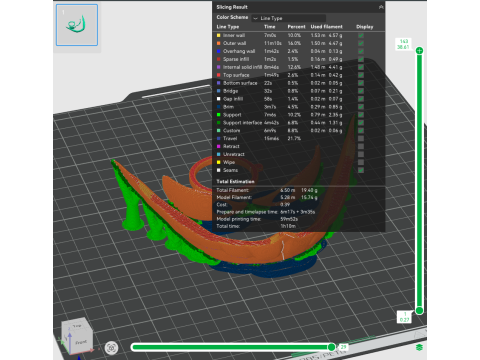
Task: Disable display of Inner wall lines
Action: click(x=361, y=35)
